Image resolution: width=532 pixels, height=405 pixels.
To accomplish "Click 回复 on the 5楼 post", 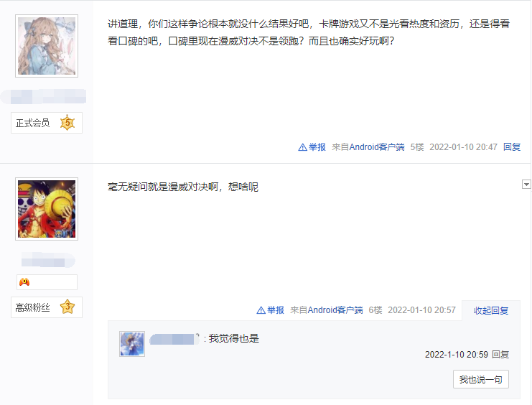I will (512, 147).
